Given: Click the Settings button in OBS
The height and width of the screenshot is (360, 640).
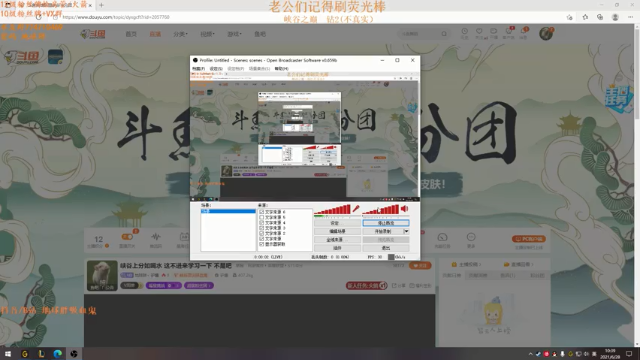Looking at the screenshot, I should [337, 223].
